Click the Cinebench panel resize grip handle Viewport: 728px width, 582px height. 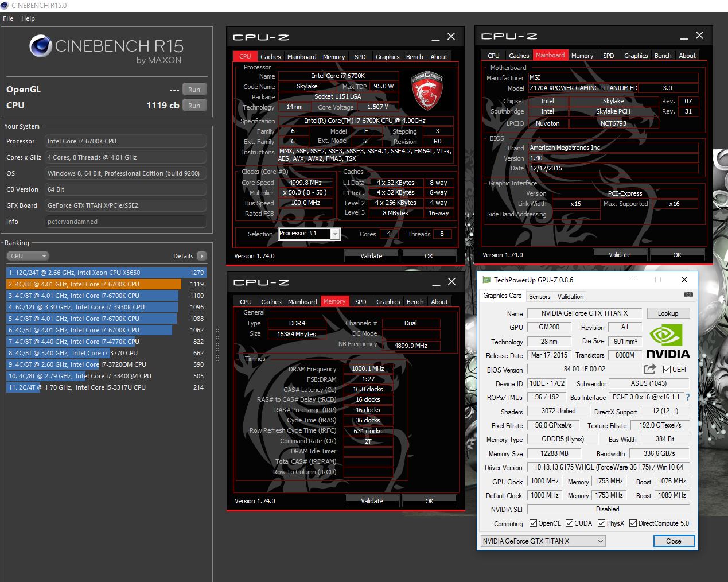[217, 344]
